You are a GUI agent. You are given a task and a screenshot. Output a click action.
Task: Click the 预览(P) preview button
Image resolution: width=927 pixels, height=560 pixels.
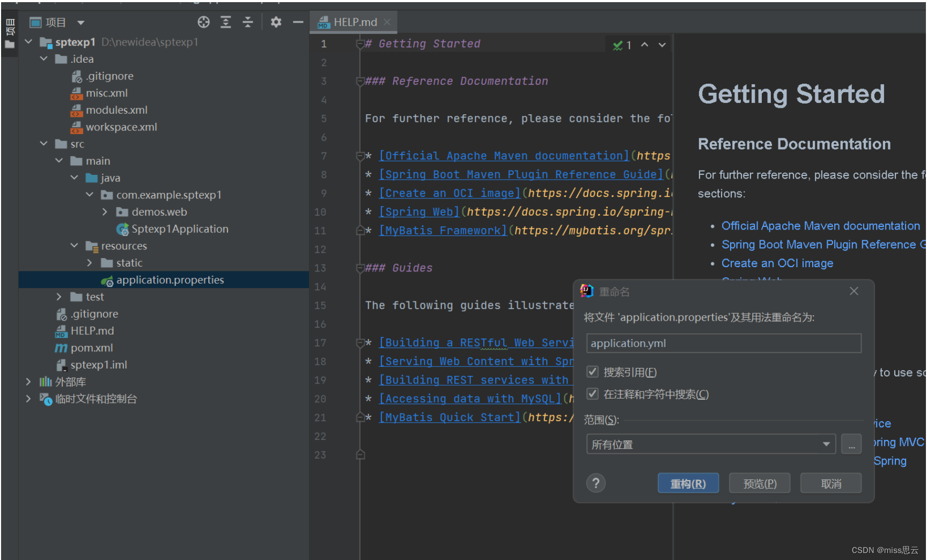[x=760, y=483]
